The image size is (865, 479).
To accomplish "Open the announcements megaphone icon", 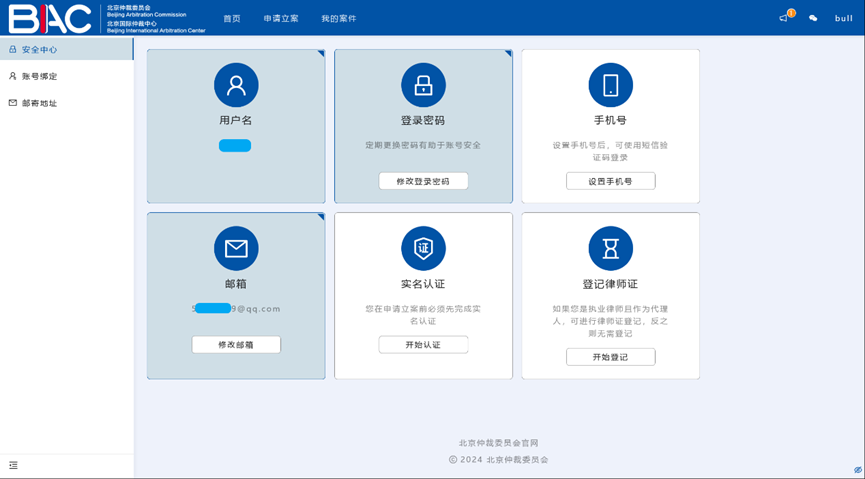I will (x=784, y=18).
